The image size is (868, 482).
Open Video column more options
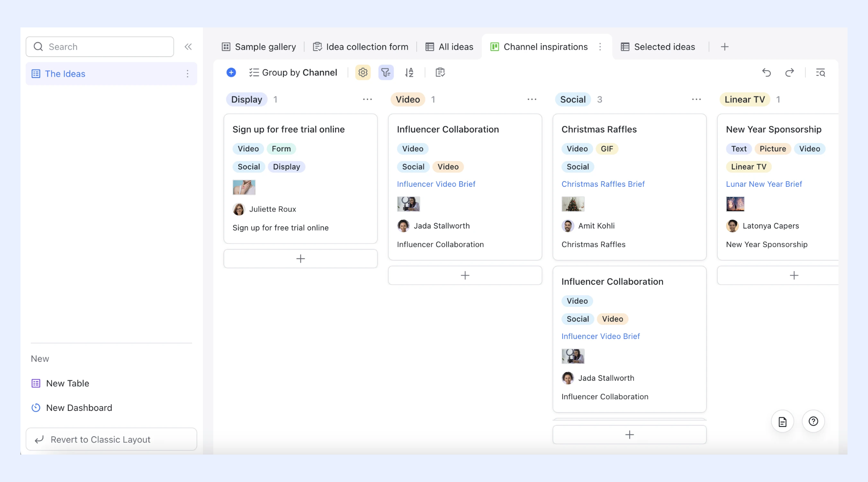532,99
